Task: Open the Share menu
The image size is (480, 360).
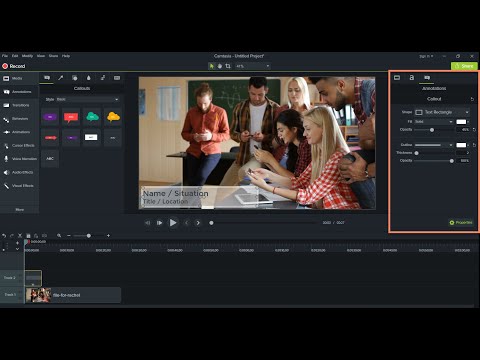Action: coord(53,56)
